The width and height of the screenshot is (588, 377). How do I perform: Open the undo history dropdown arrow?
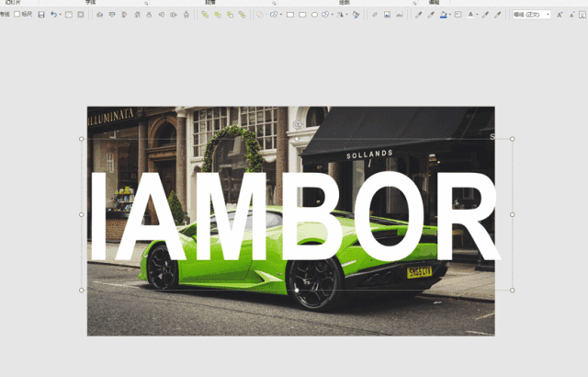(60, 15)
